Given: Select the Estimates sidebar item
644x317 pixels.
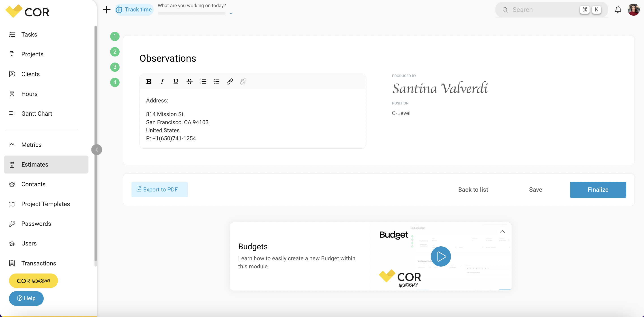Looking at the screenshot, I should coord(46,164).
